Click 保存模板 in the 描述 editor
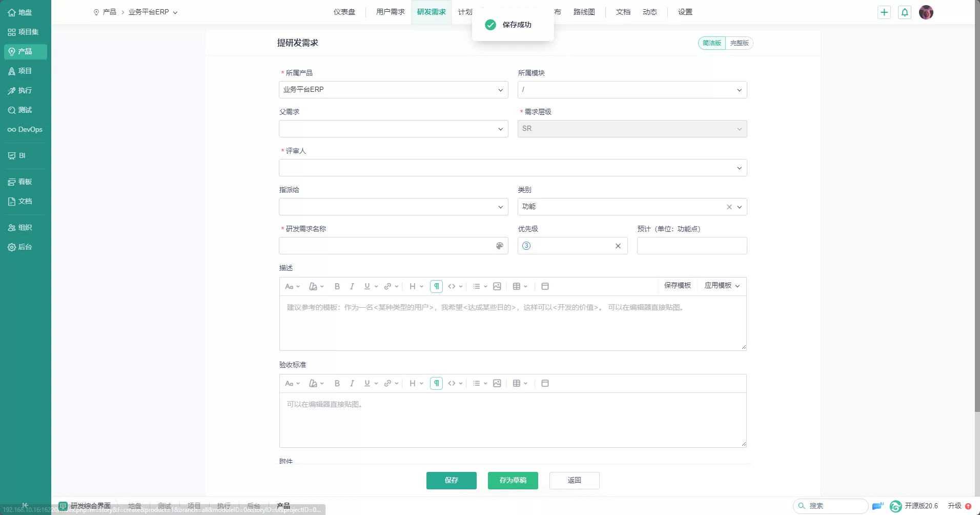980x515 pixels. (x=678, y=286)
